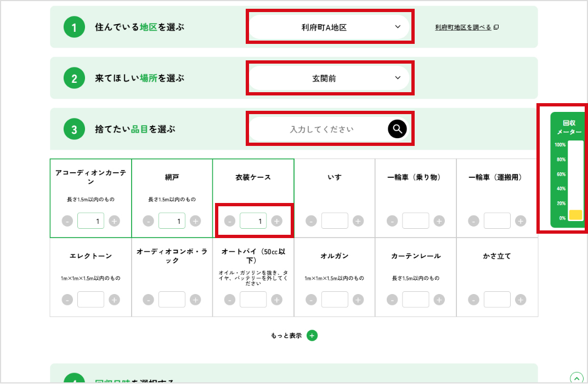Click quantity box for エレクトーン
Viewport: 588px width, 384px height.
point(91,300)
